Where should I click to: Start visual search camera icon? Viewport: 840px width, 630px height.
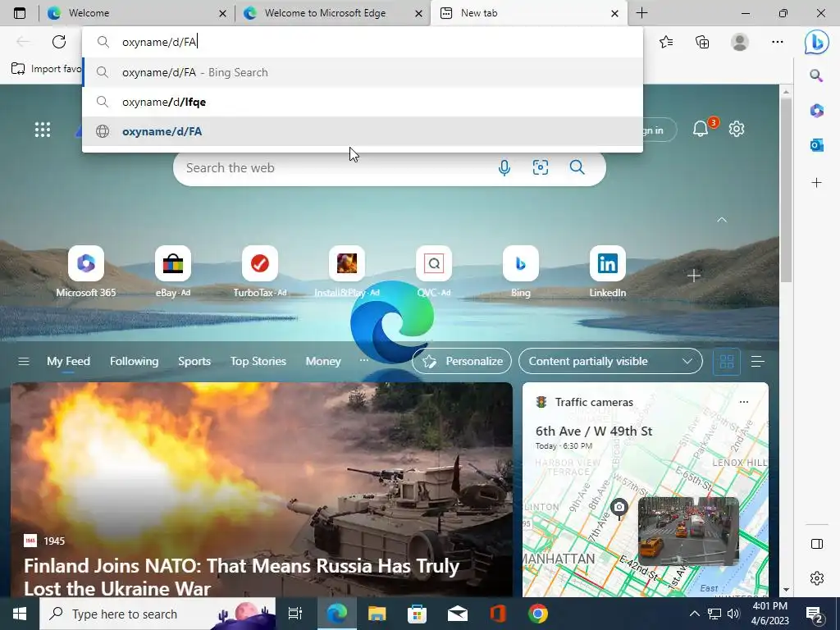(x=540, y=167)
